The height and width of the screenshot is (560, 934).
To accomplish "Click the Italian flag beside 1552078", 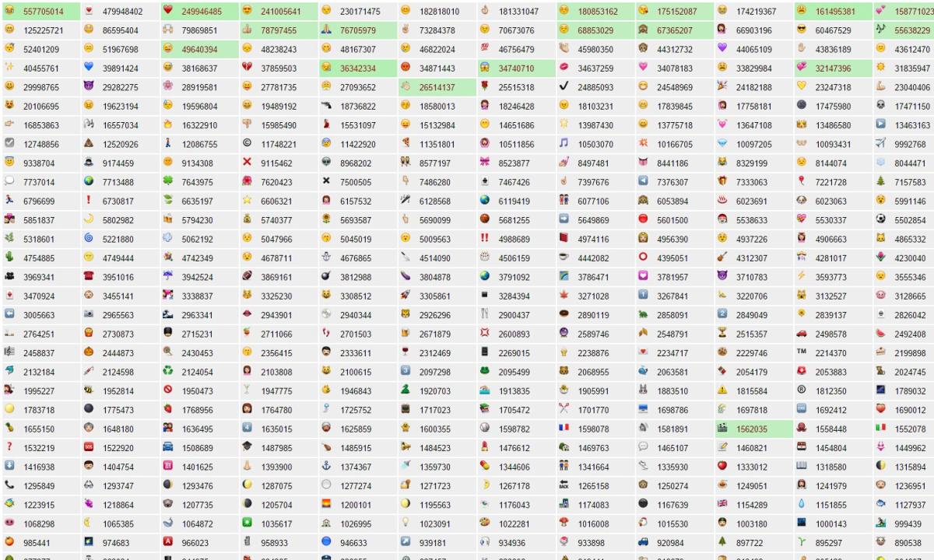I will 881,429.
